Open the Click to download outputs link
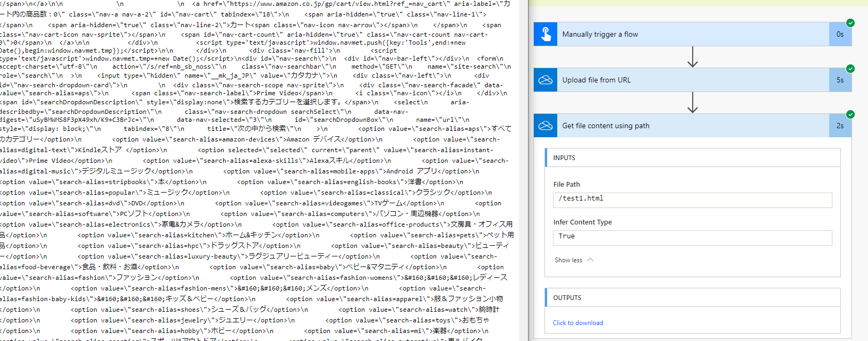The height and width of the screenshot is (341, 868). (578, 323)
